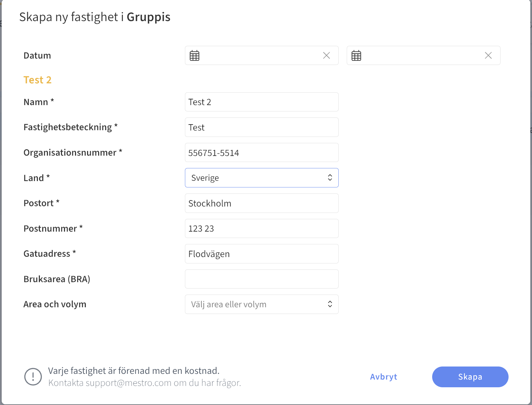Click the Organisationsnummer field with 556751-5514
Image resolution: width=532 pixels, height=405 pixels.
262,153
